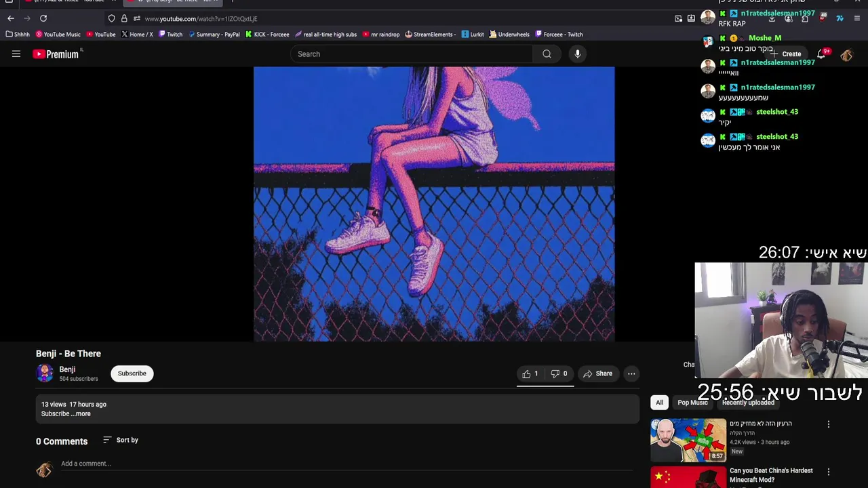Click the Can you Beat China's Hardest title

coord(771,475)
